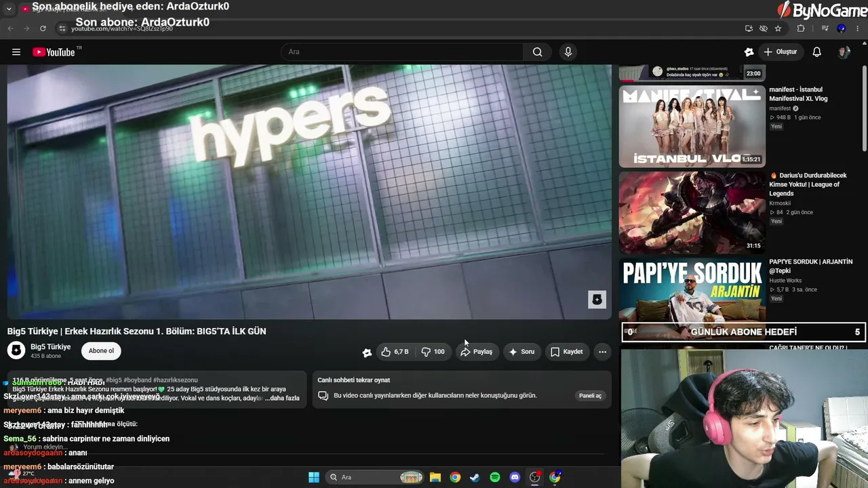The height and width of the screenshot is (488, 868).
Task: Click the "manifest" channel name under the vlog
Action: pyautogui.click(x=780, y=108)
